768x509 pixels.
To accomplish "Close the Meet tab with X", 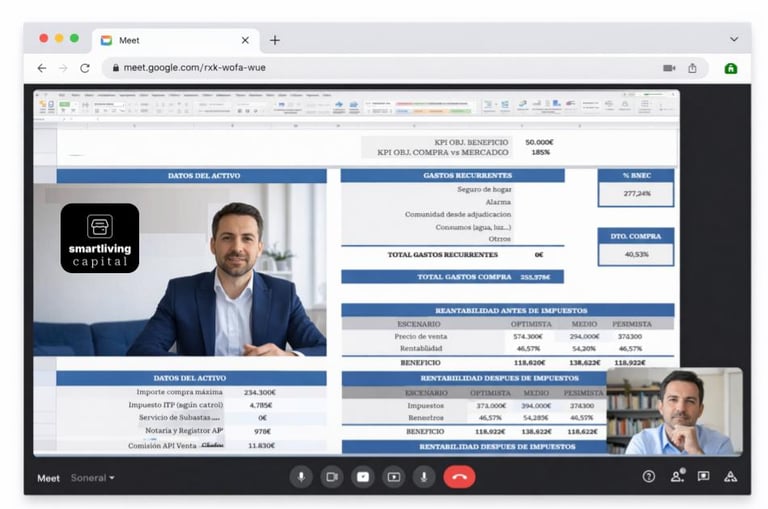I will pyautogui.click(x=245, y=40).
